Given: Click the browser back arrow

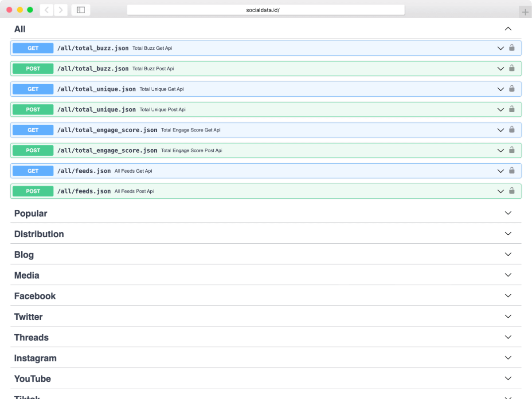Looking at the screenshot, I should [47, 10].
